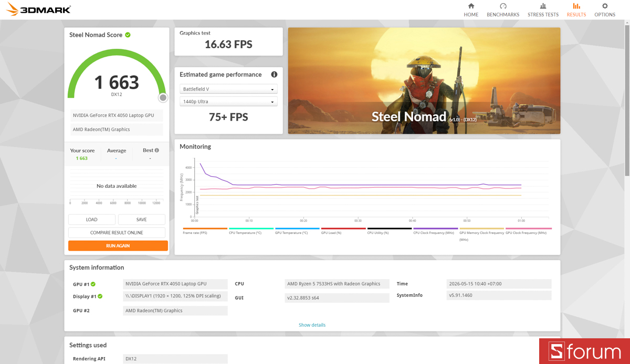Click the orange RUN AGAIN button
630x364 pixels.
118,245
